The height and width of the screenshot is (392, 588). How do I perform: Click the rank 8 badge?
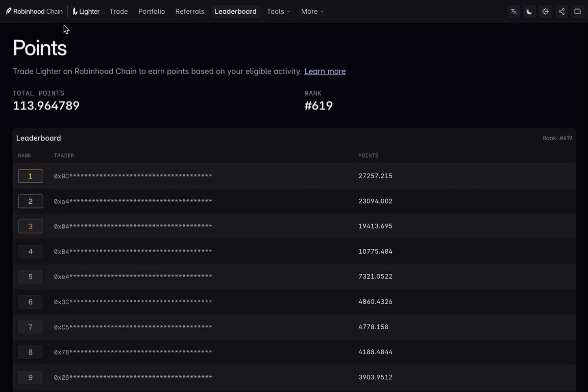point(30,352)
